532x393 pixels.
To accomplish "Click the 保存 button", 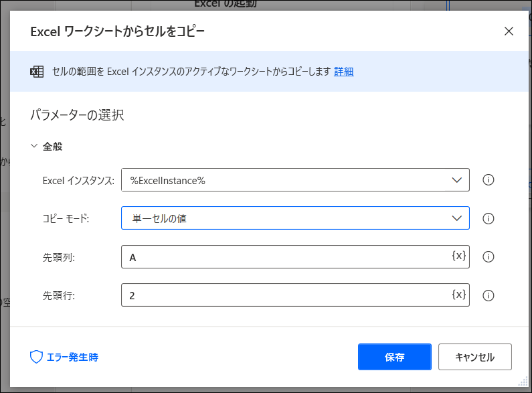I will [395, 357].
